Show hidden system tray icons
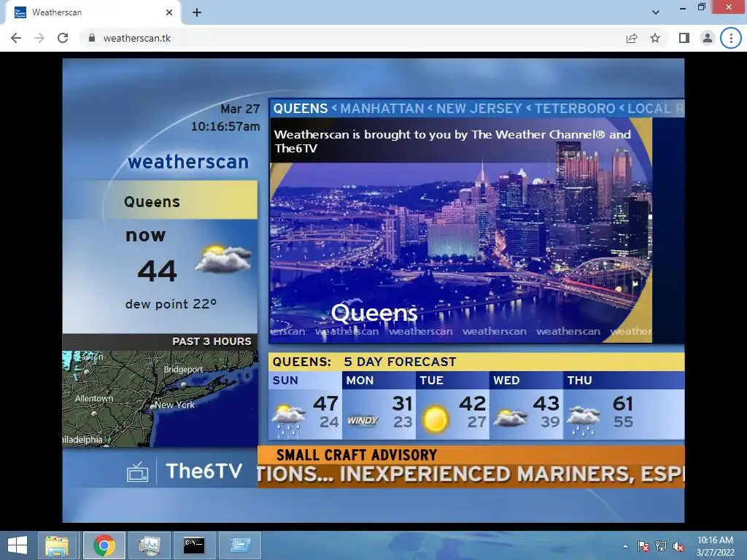The image size is (747, 560). [x=625, y=546]
